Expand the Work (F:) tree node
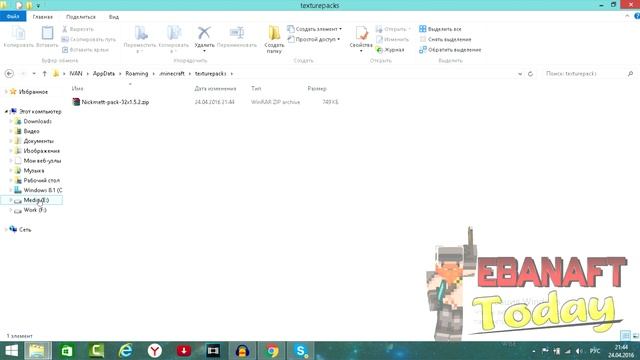This screenshot has width=640, height=360. (11, 210)
